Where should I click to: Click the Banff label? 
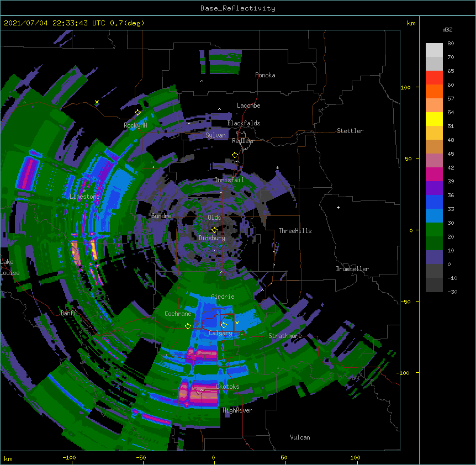click(68, 313)
